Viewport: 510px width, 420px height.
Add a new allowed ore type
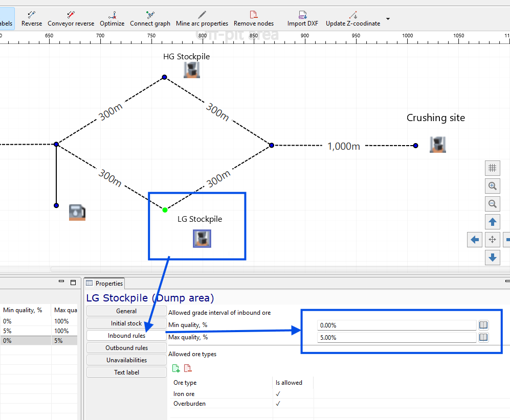tap(176, 368)
